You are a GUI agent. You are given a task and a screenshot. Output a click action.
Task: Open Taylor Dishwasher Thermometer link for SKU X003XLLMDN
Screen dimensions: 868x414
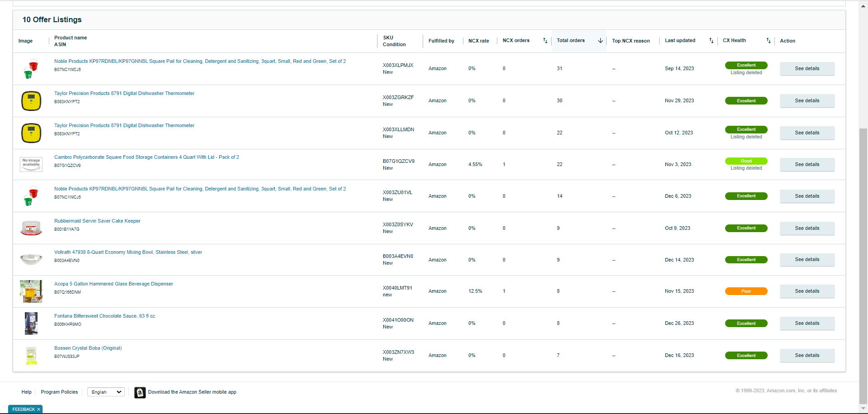(x=124, y=126)
